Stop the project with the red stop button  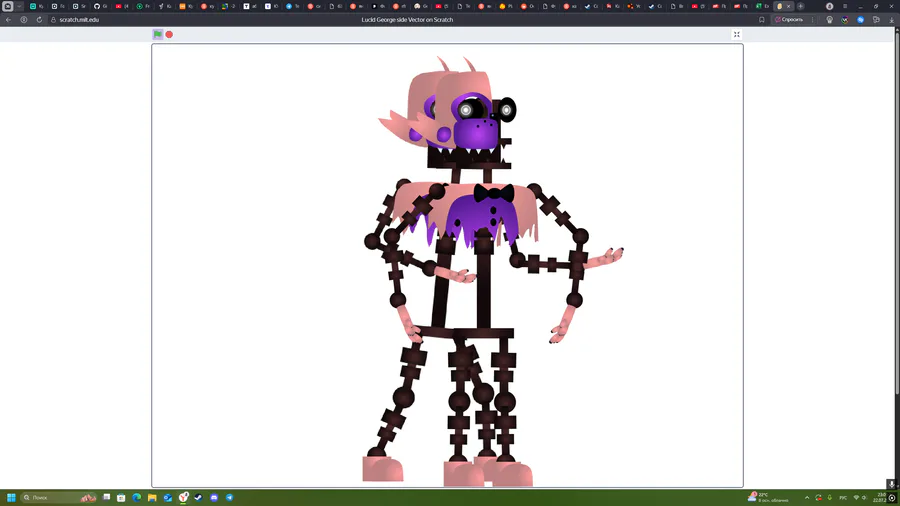[x=169, y=34]
